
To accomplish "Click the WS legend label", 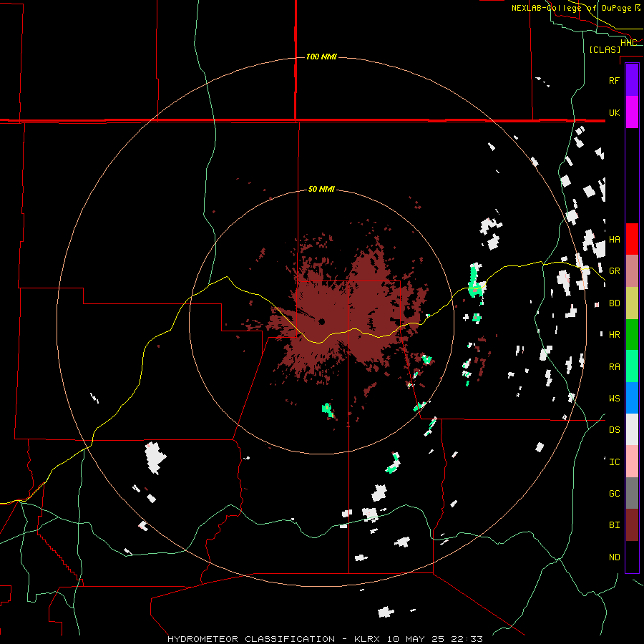I will [614, 398].
